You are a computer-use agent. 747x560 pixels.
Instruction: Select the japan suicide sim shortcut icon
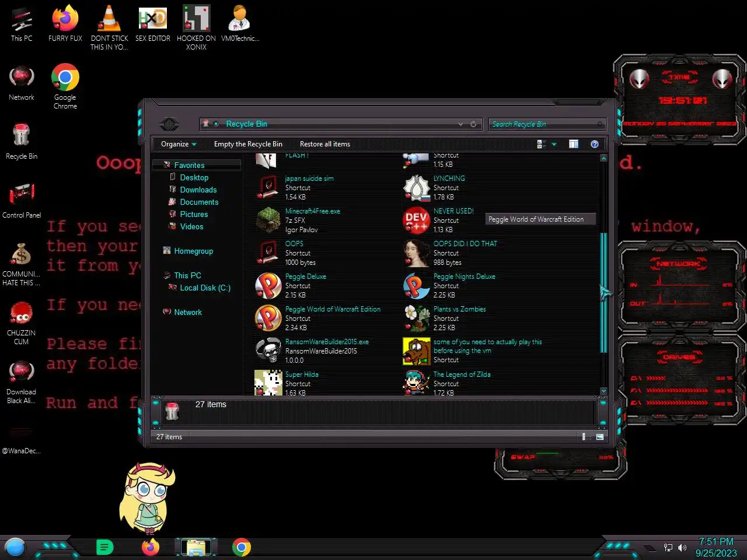click(268, 187)
